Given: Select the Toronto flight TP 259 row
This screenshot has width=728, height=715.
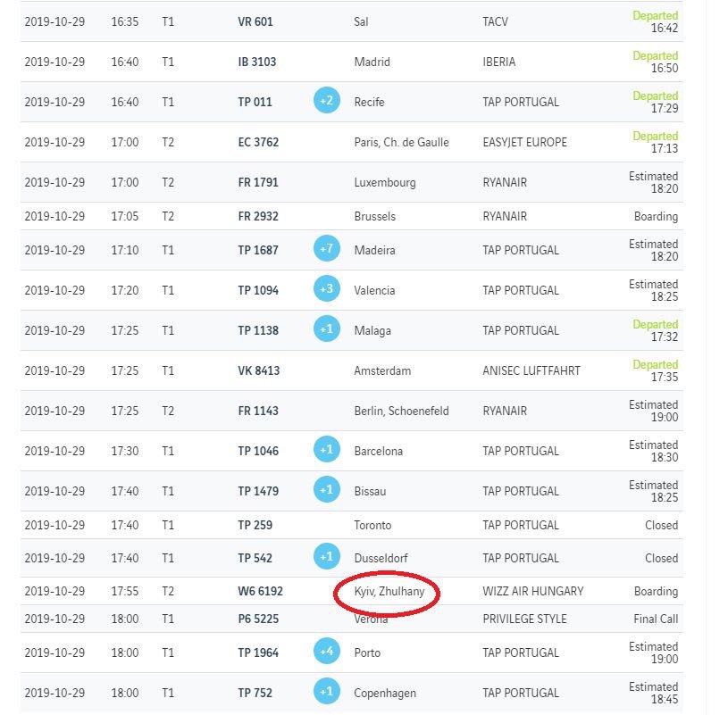Looking at the screenshot, I should point(351,525).
